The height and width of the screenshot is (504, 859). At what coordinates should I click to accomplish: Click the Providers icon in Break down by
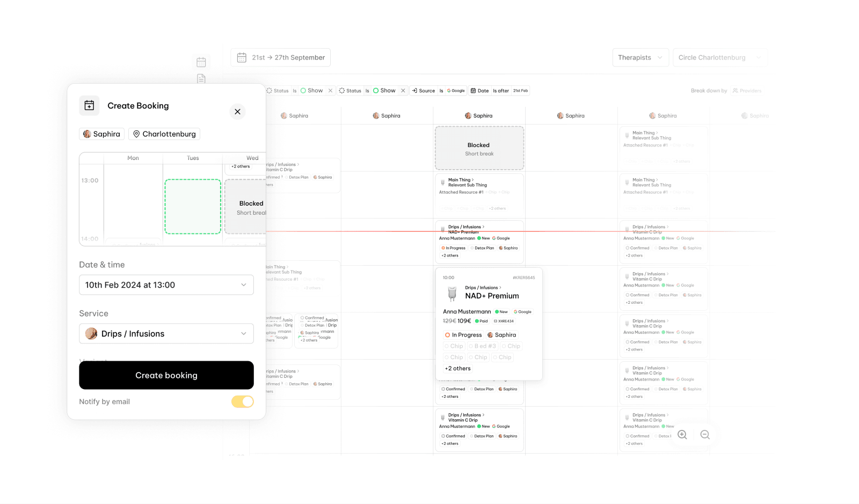point(736,91)
